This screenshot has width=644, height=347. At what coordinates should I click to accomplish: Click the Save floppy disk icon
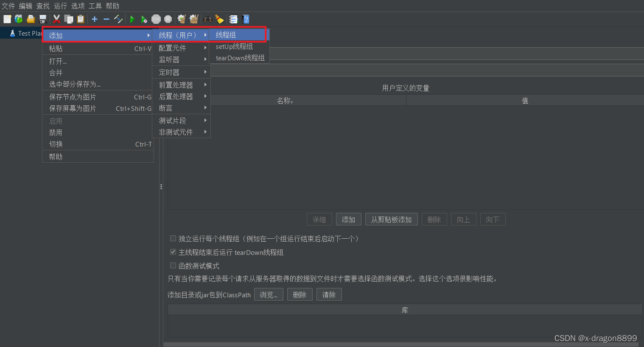coord(42,19)
